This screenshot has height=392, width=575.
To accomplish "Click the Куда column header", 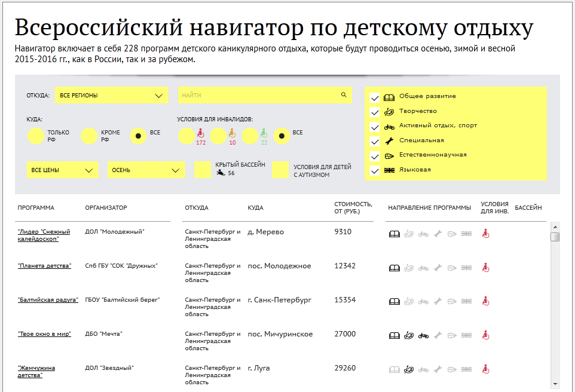I will pyautogui.click(x=256, y=207).
